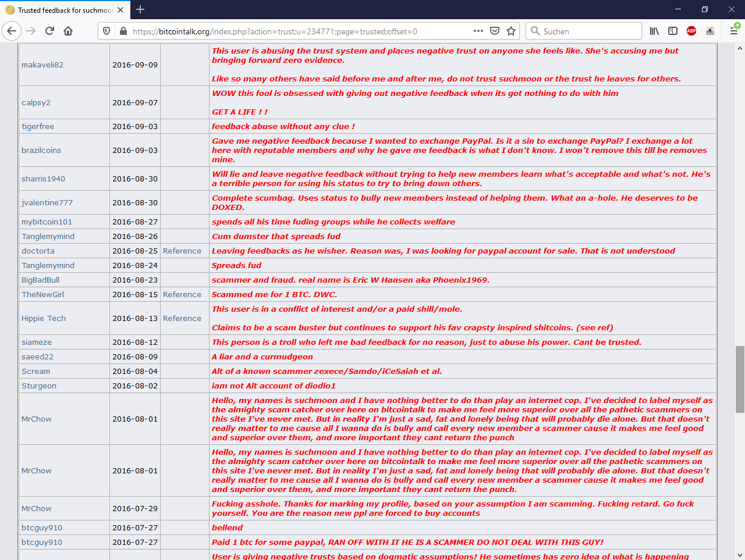The height and width of the screenshot is (560, 745).
Task: Click date 2016-09-09 in makaveli82 row
Action: click(135, 65)
